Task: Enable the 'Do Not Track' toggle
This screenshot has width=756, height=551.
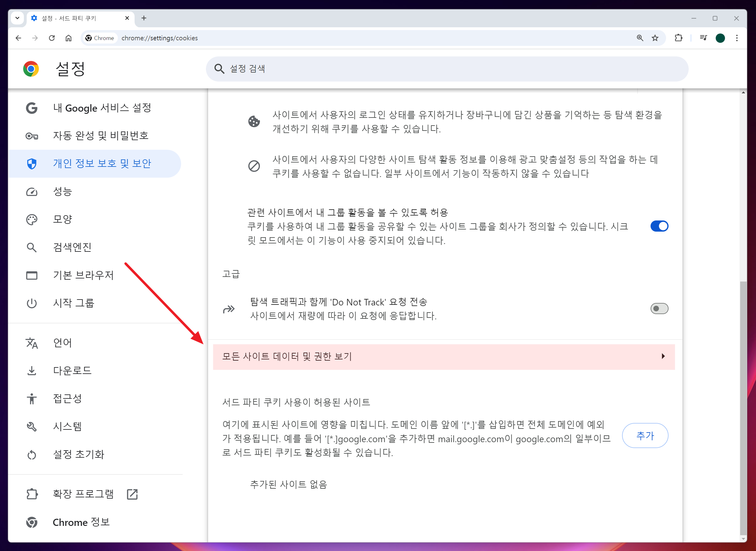Action: [x=659, y=309]
